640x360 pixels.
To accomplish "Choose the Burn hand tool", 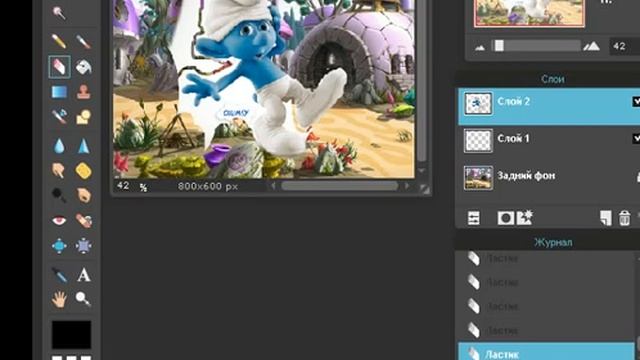I will point(83,196).
